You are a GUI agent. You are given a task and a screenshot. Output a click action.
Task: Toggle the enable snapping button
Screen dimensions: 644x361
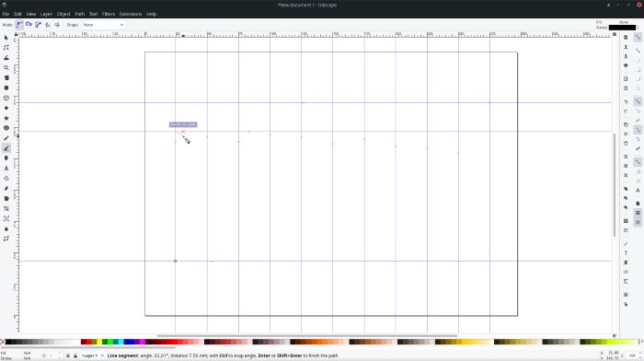pyautogui.click(x=638, y=37)
